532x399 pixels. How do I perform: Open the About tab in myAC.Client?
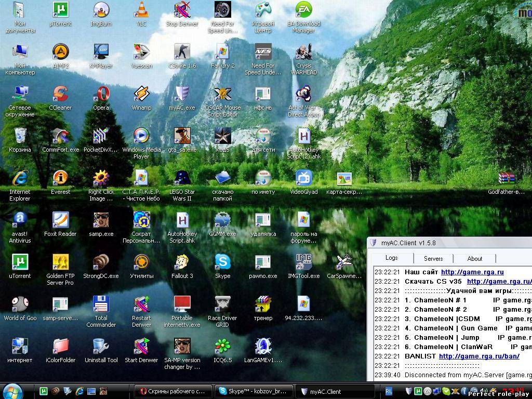(x=475, y=259)
